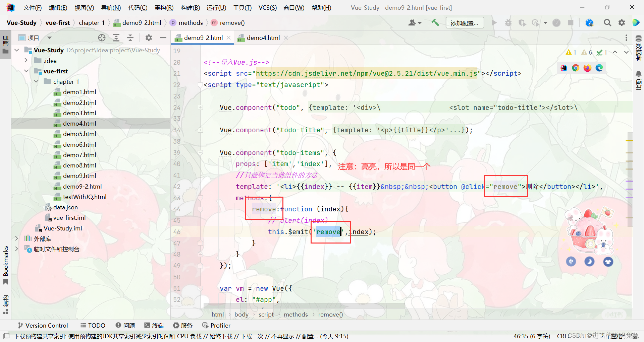Open the 帮助(H) menu
Screen dimensions: 644x342
point(321,8)
